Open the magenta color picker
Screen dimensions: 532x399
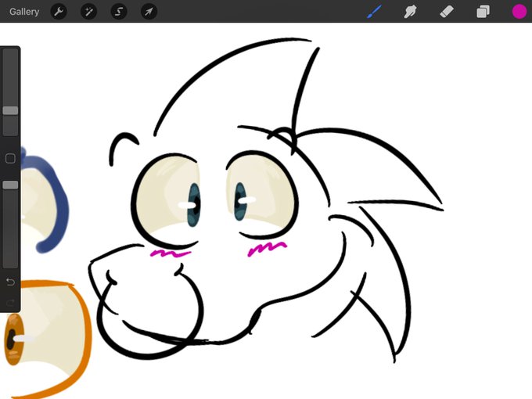(x=519, y=12)
